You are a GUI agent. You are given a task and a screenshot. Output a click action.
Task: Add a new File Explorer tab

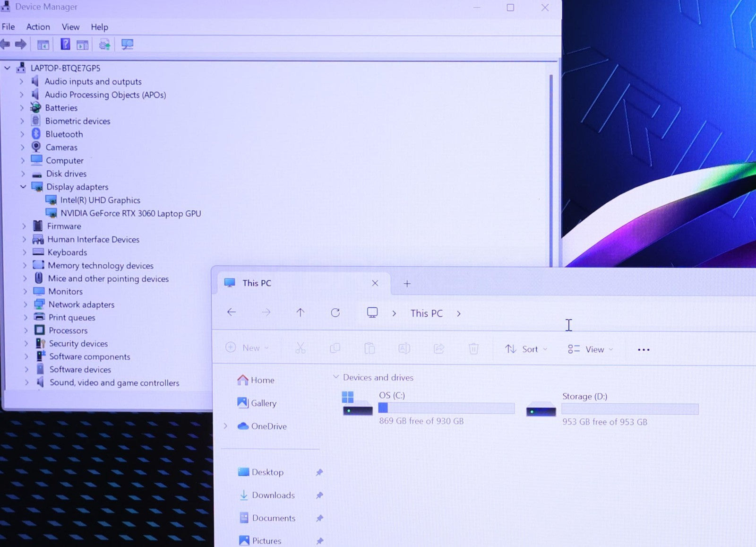pos(407,284)
